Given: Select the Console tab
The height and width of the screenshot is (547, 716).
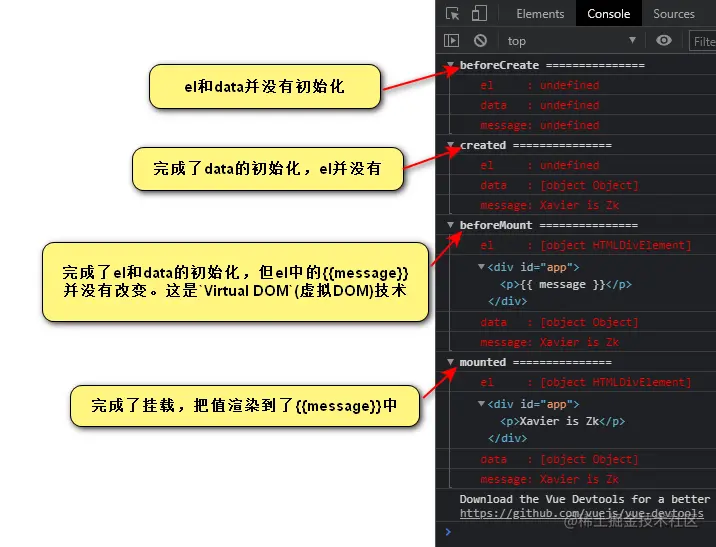Looking at the screenshot, I should pos(608,14).
